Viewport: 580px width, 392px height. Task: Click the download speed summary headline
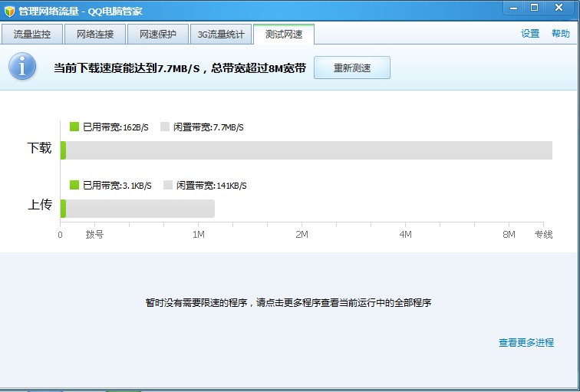[x=180, y=68]
